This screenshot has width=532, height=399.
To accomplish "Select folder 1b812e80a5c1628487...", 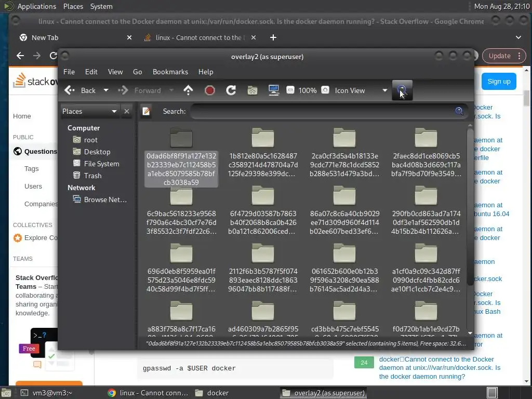I will 263,153.
